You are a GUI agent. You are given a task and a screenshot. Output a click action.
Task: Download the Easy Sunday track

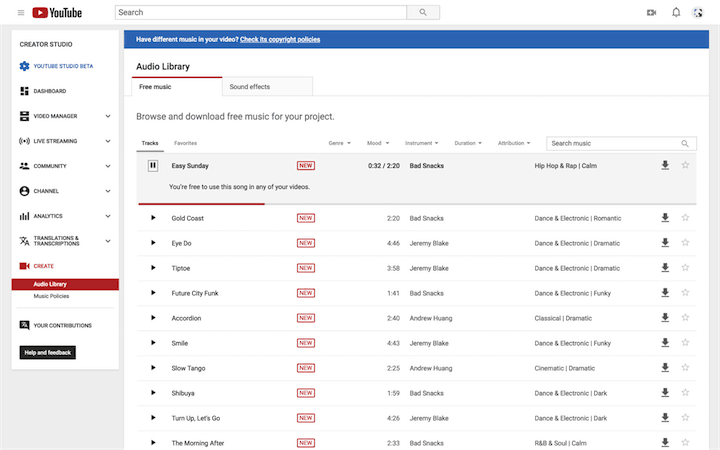pyautogui.click(x=665, y=165)
